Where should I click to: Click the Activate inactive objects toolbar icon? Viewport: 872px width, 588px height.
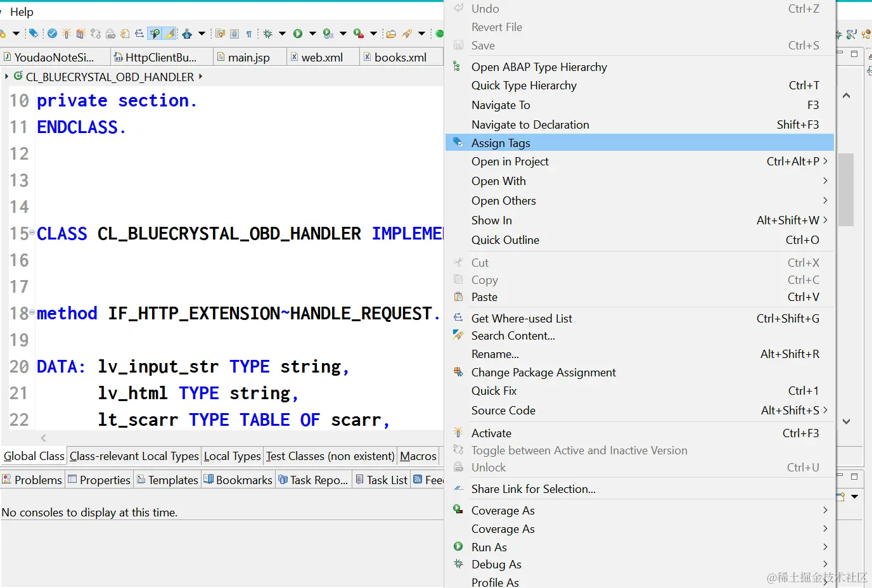(x=80, y=34)
